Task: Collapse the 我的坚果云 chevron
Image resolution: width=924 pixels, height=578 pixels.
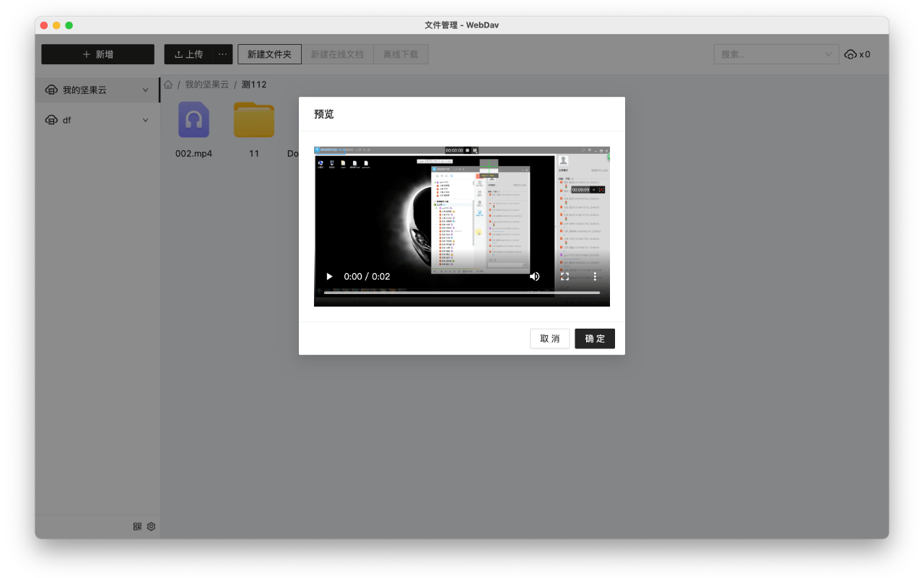Action: coord(145,90)
